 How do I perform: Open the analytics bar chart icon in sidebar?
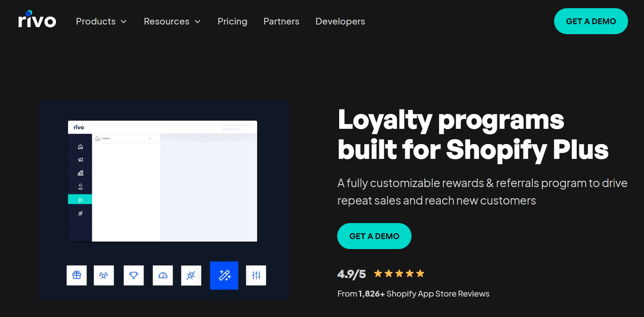tap(80, 173)
